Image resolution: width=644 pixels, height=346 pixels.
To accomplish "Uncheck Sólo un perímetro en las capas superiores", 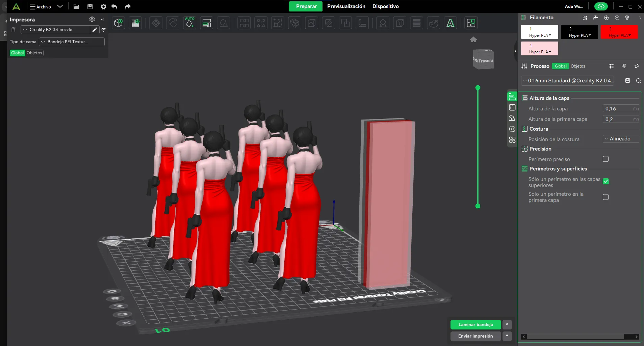I will 606,182.
